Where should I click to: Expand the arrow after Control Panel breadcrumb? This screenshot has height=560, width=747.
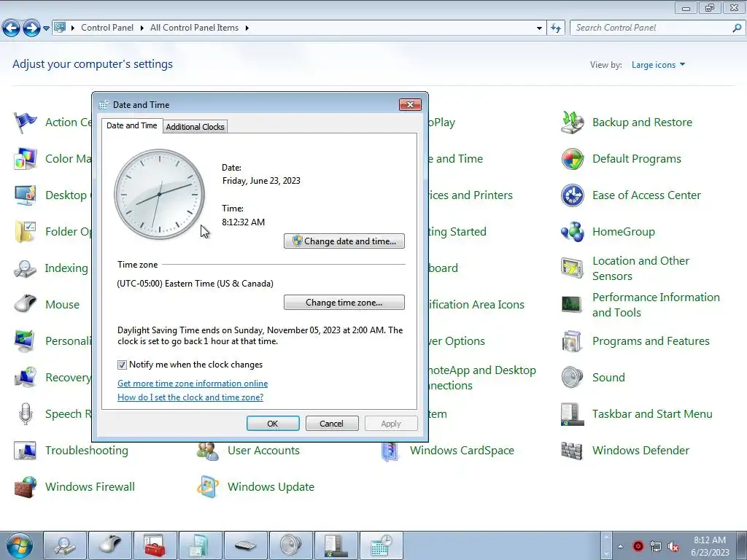point(142,28)
